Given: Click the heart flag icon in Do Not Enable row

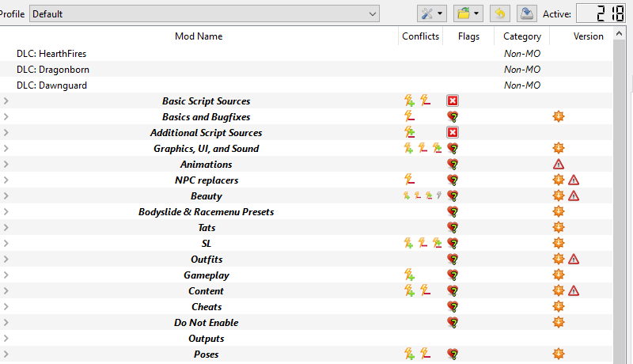Looking at the screenshot, I should (x=453, y=322).
